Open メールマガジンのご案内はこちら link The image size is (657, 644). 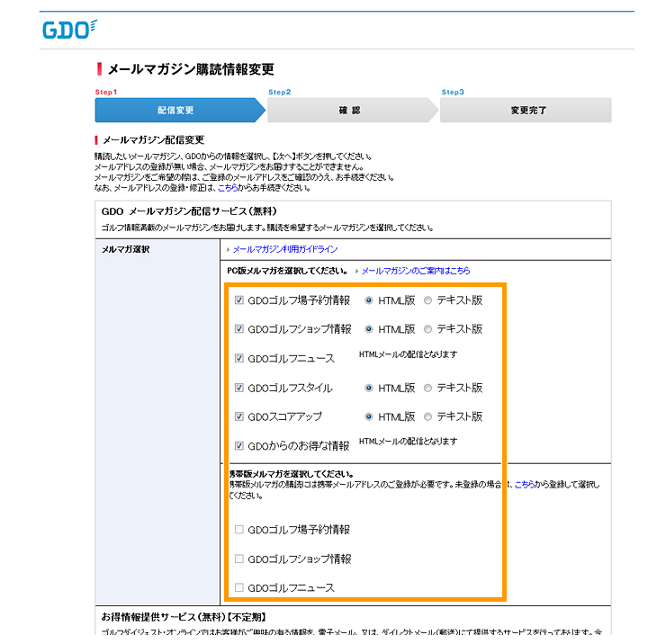pyautogui.click(x=416, y=271)
